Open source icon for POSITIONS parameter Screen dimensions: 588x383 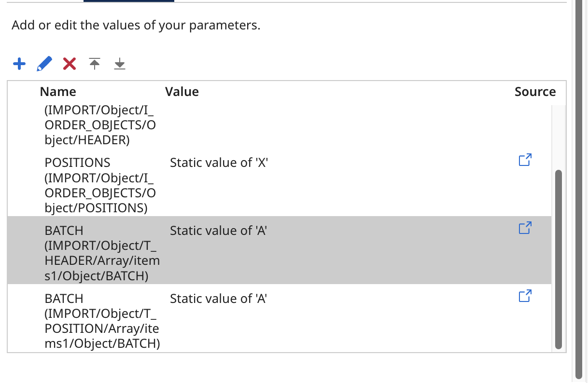click(x=525, y=160)
